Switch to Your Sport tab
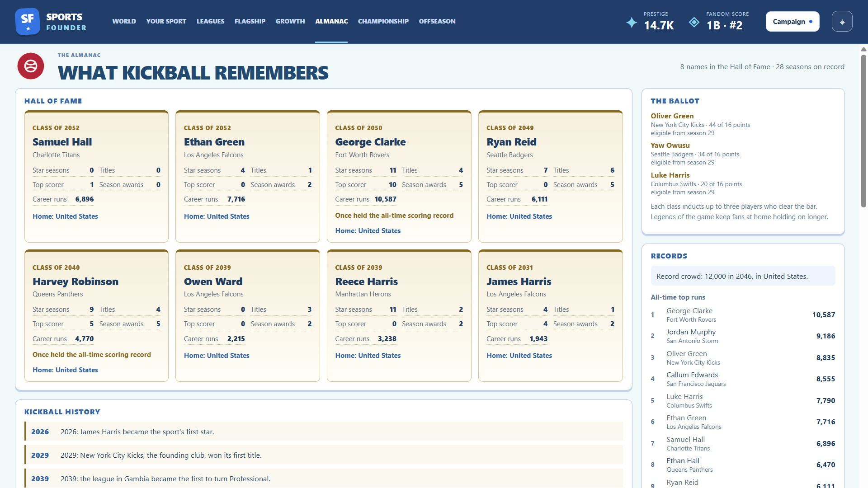Screen dimensions: 868x488 (x=166, y=21)
